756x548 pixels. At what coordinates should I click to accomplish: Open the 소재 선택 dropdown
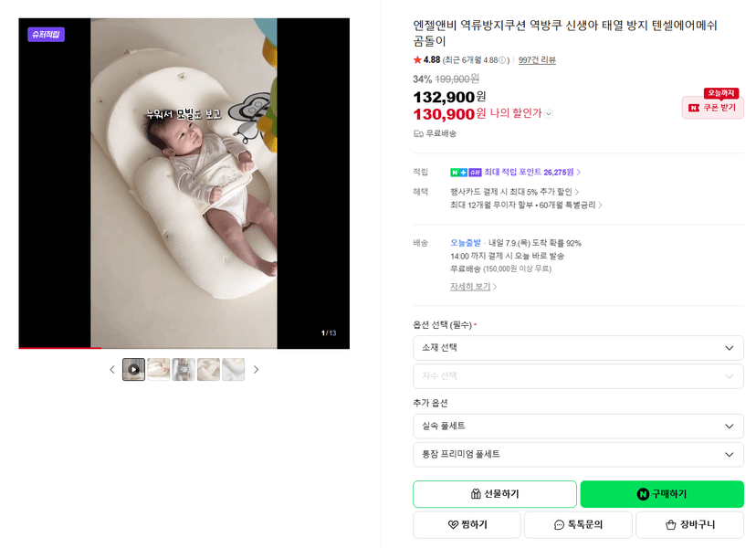point(578,348)
